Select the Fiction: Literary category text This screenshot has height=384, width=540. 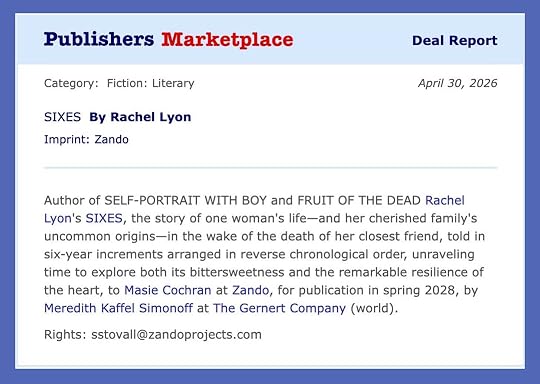point(150,83)
